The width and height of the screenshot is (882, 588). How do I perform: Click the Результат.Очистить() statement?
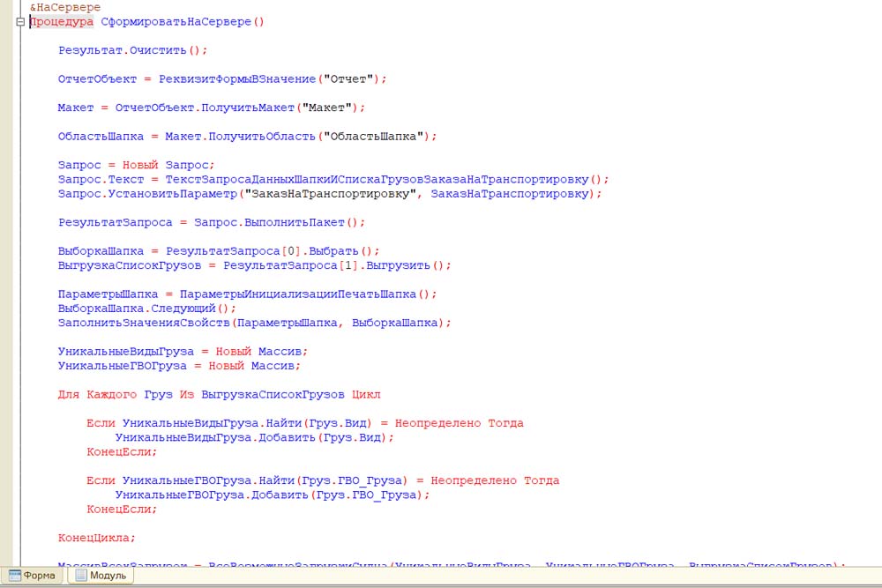132,50
